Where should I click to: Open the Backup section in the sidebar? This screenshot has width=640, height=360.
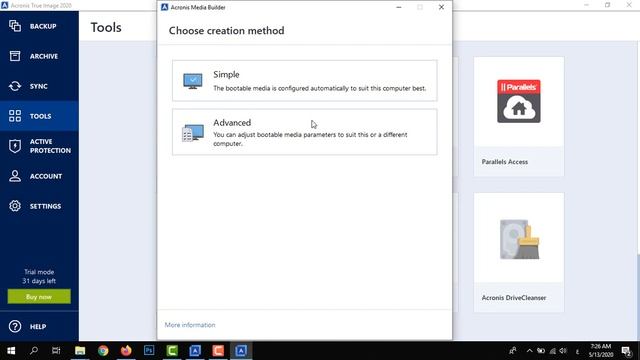pyautogui.click(x=39, y=26)
